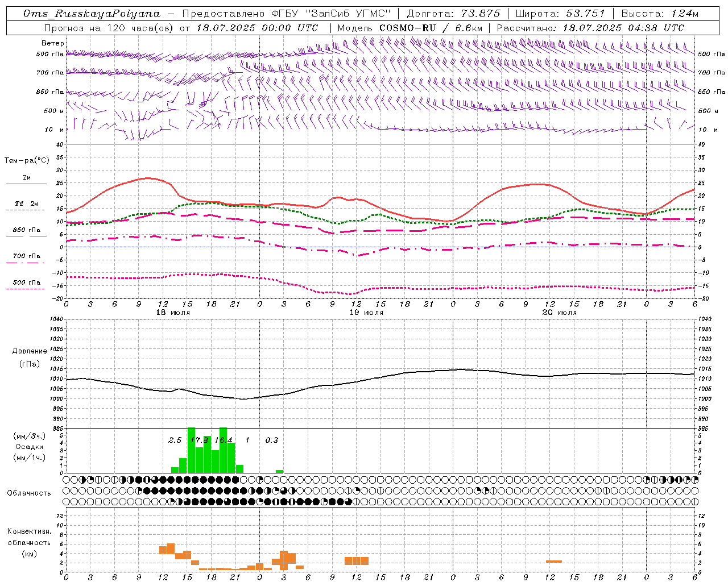Click the longitude value Долгота: 73.875

pos(453,14)
